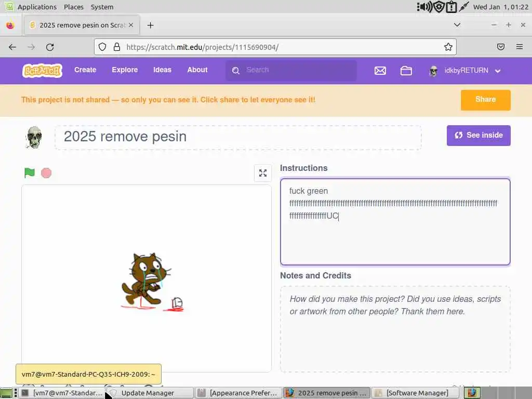Click the See inside button

coord(478,136)
